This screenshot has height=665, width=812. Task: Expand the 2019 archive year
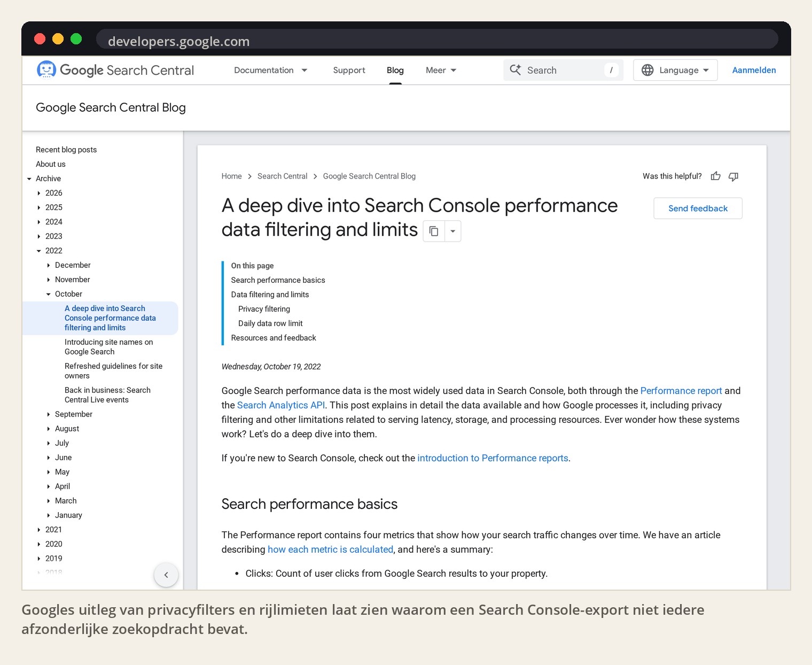click(39, 559)
